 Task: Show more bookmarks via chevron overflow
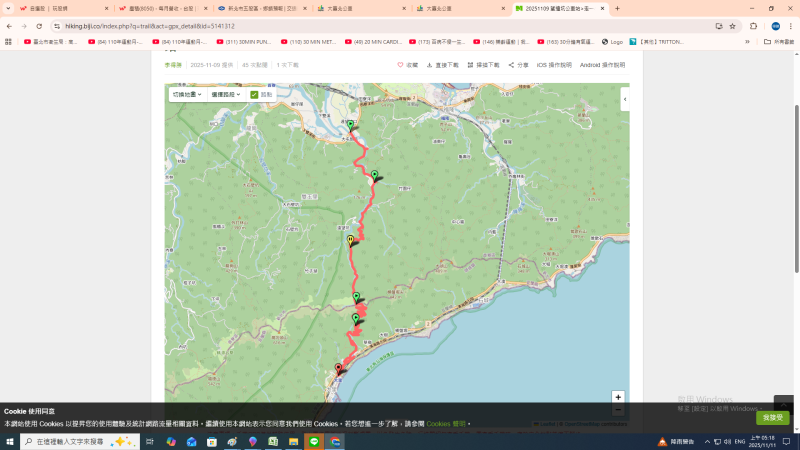pyautogui.click(x=746, y=42)
